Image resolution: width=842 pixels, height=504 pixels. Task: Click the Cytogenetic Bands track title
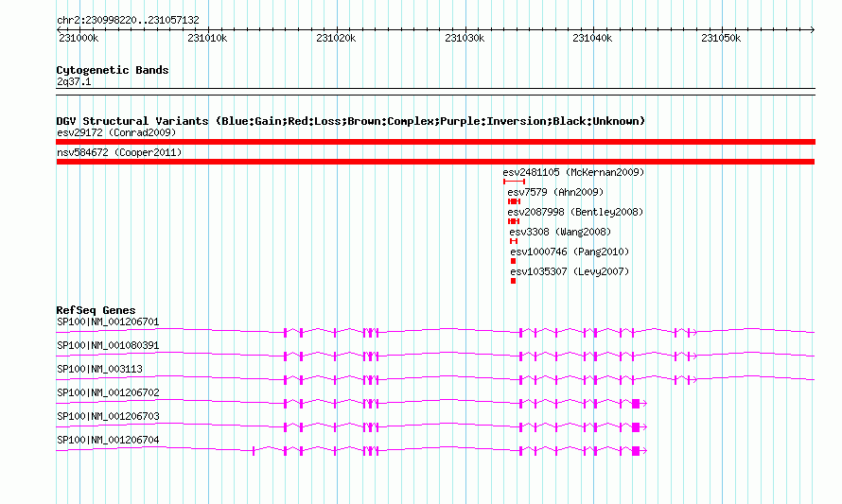113,70
